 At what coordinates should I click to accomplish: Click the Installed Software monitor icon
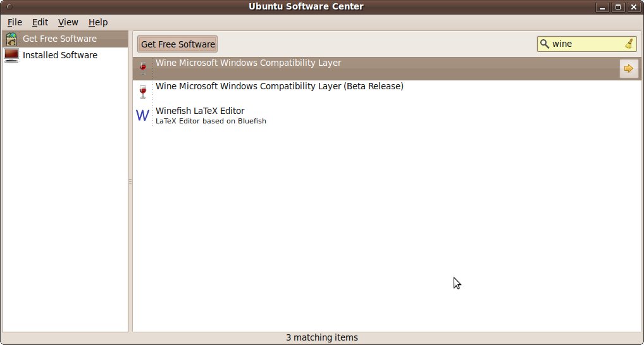coord(11,55)
